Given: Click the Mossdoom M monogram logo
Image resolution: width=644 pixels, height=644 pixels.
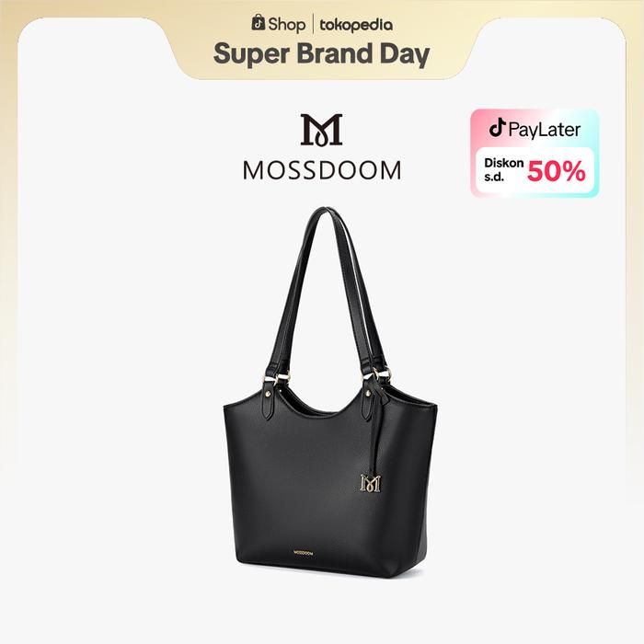Looking at the screenshot, I should (x=322, y=130).
